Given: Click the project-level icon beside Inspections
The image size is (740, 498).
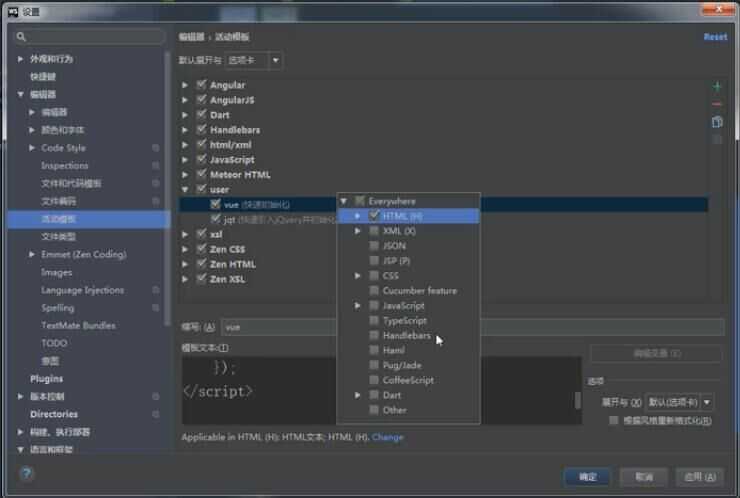Looking at the screenshot, I should (x=155, y=166).
